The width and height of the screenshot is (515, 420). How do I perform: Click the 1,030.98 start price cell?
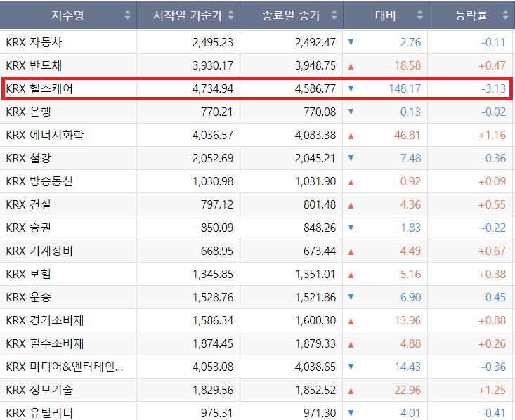(x=213, y=181)
